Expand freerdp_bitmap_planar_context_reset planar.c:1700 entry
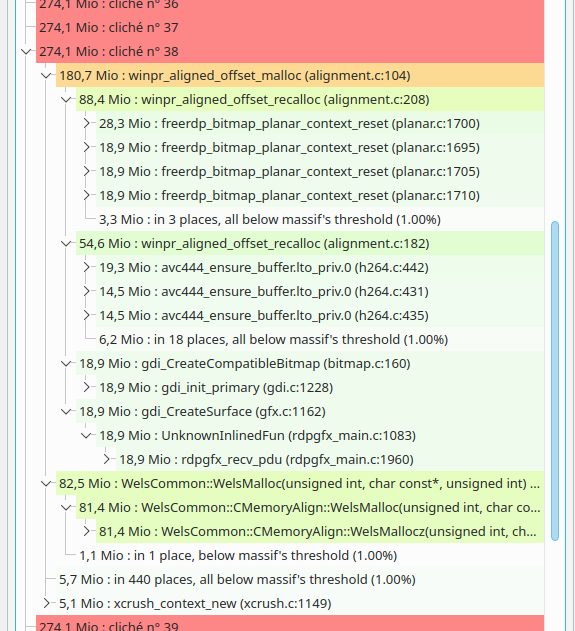Viewport: 575px width, 631px height. pos(86,123)
